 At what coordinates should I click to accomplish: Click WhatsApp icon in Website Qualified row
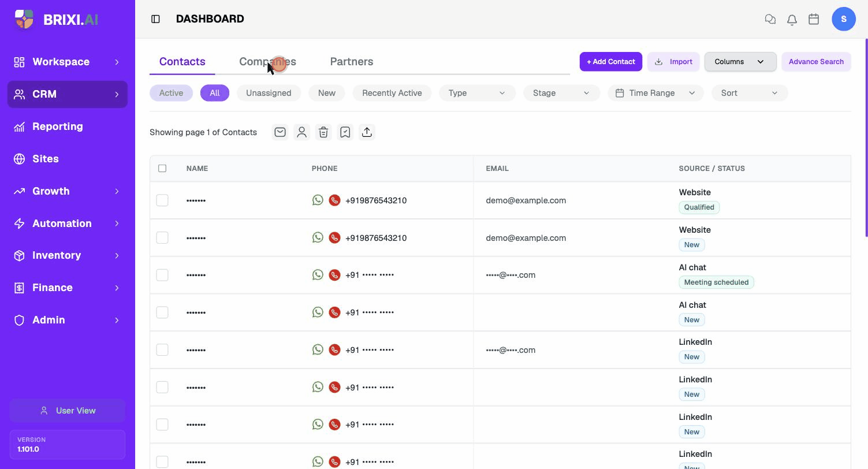point(318,200)
